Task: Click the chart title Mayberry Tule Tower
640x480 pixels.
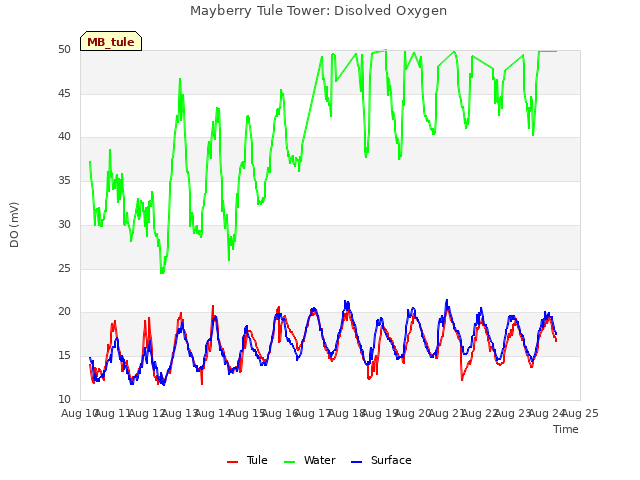Action: pos(318,11)
